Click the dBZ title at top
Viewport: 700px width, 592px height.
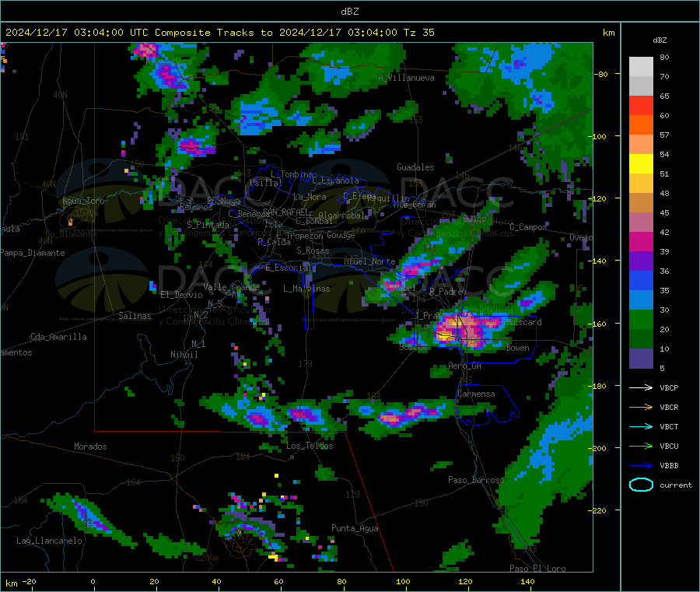349,12
